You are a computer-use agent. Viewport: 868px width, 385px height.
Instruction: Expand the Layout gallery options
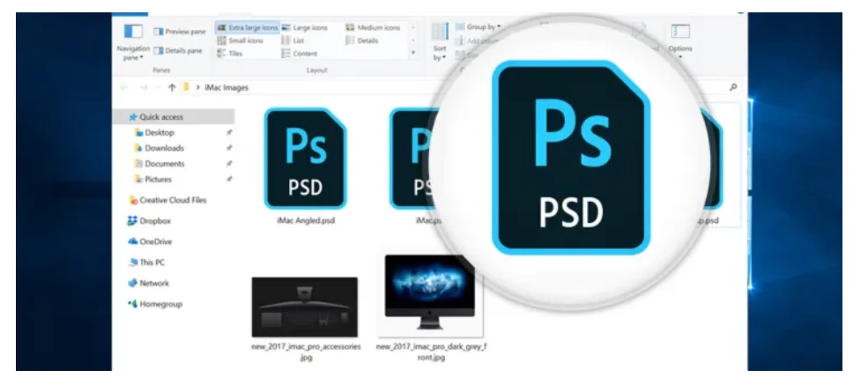(x=412, y=53)
